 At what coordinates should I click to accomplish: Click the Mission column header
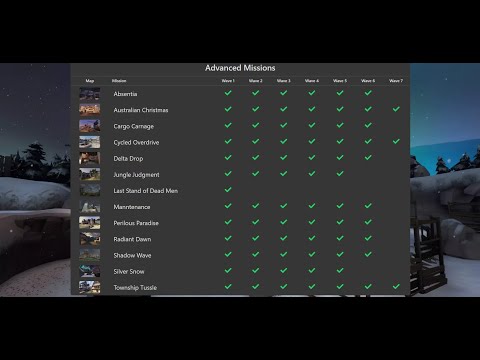coord(119,81)
